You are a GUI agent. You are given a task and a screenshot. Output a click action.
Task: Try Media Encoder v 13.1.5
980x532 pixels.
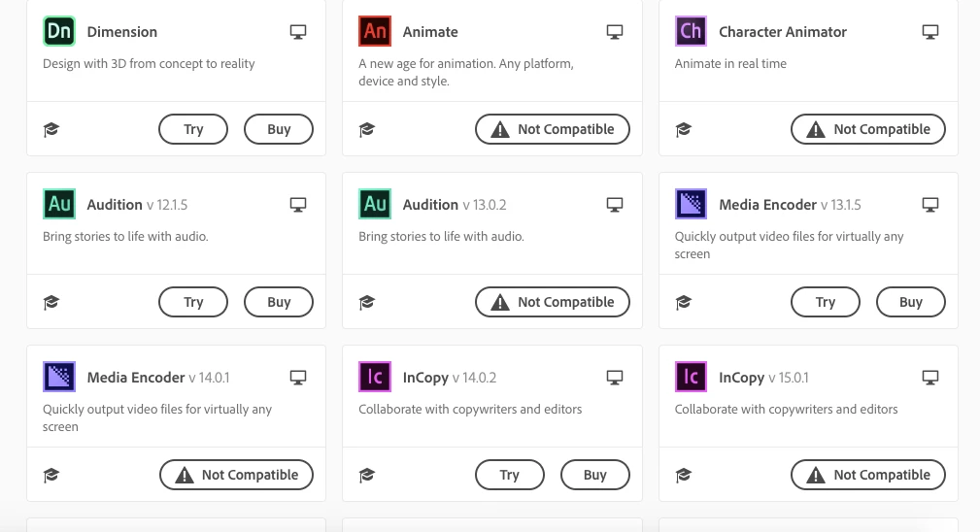click(x=826, y=302)
